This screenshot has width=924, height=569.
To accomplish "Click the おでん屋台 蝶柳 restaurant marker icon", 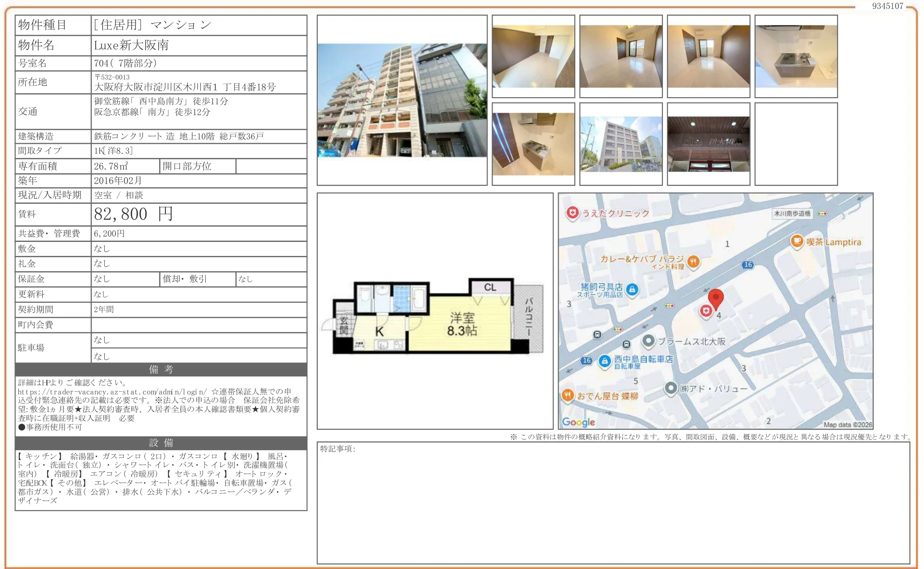I will point(568,395).
